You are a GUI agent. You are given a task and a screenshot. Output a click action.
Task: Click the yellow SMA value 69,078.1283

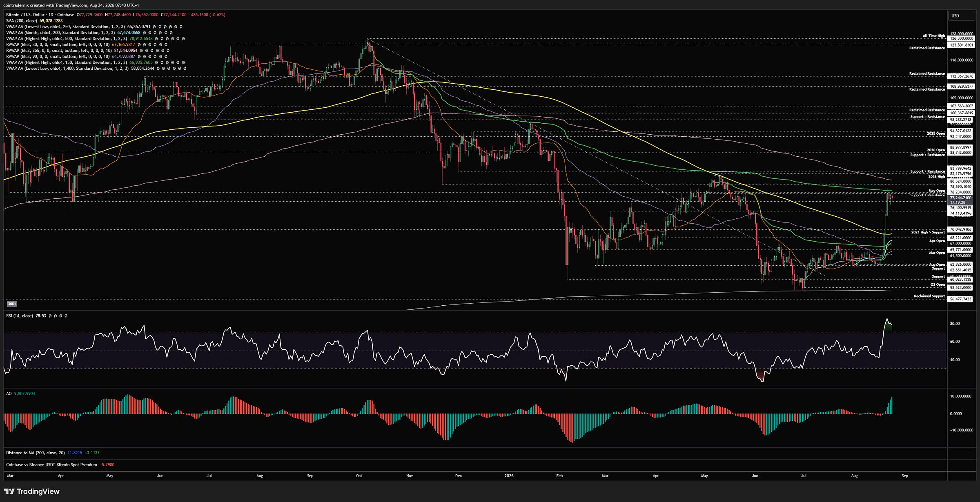(51, 21)
